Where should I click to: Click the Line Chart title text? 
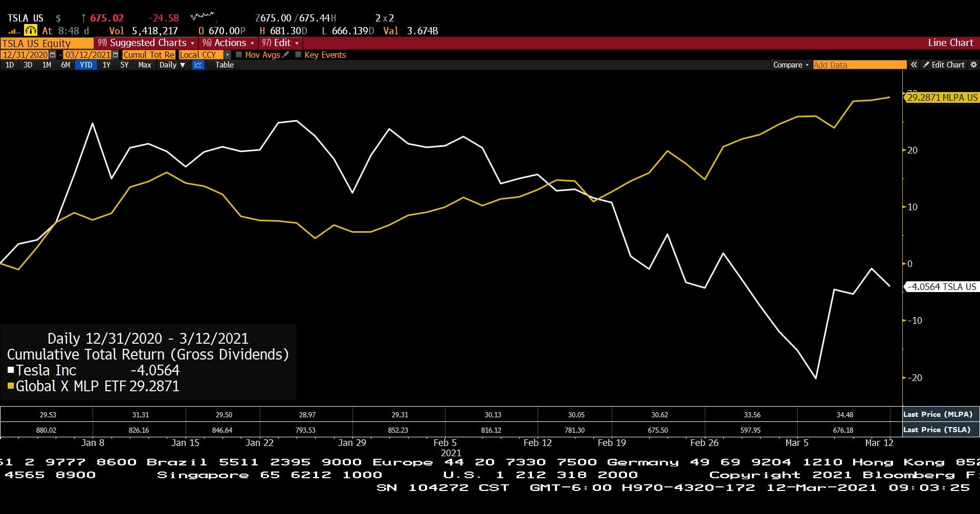pyautogui.click(x=950, y=43)
